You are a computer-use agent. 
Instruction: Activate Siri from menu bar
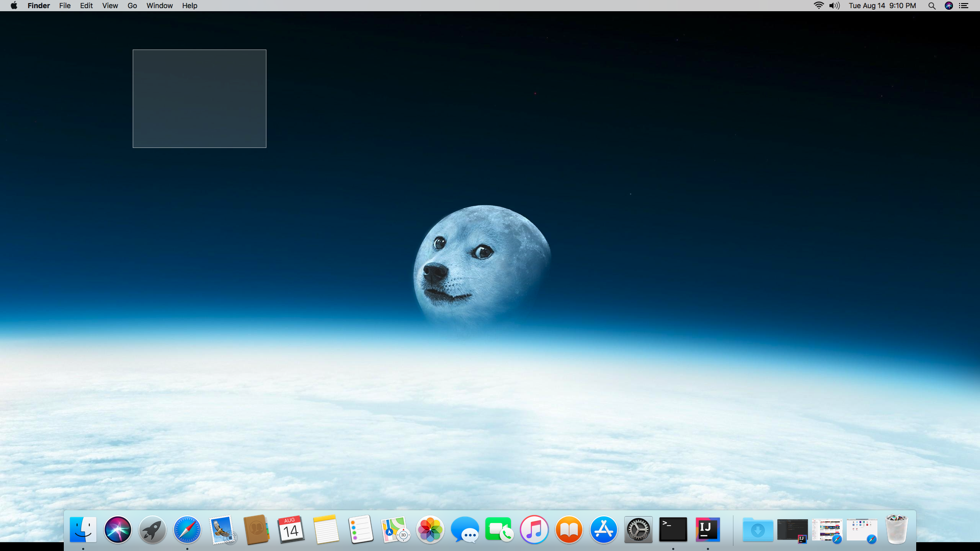(949, 6)
